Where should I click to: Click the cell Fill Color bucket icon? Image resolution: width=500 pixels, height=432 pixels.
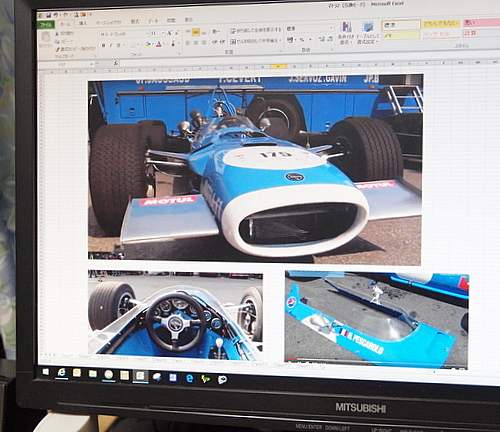click(148, 44)
